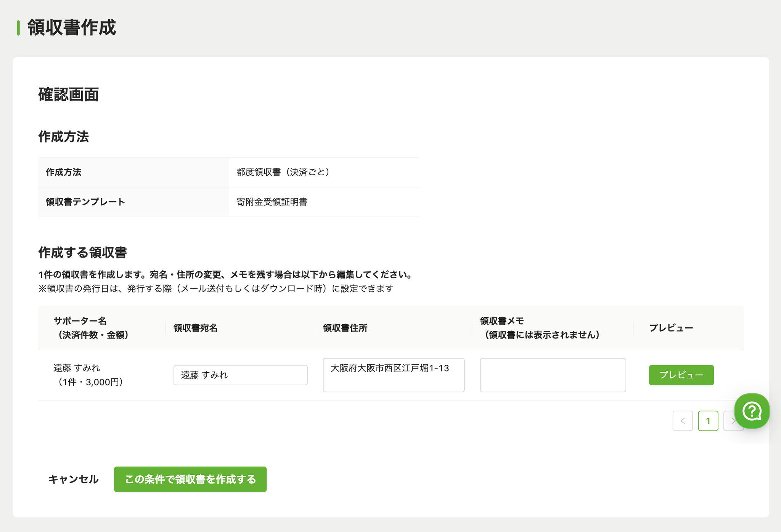Select 寄附金受領証明書 template value
The width and height of the screenshot is (781, 532).
click(x=272, y=202)
